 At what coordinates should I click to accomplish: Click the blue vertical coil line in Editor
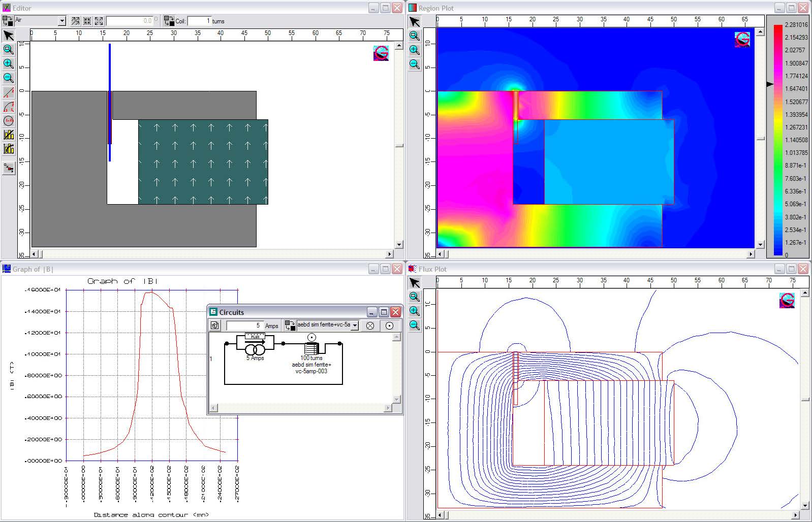tap(110, 102)
